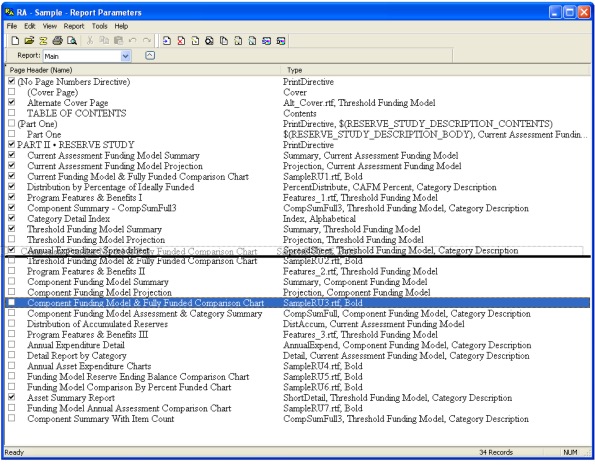Click the up-chevron button beside Report dropdown
The image size is (595, 469).
click(150, 55)
